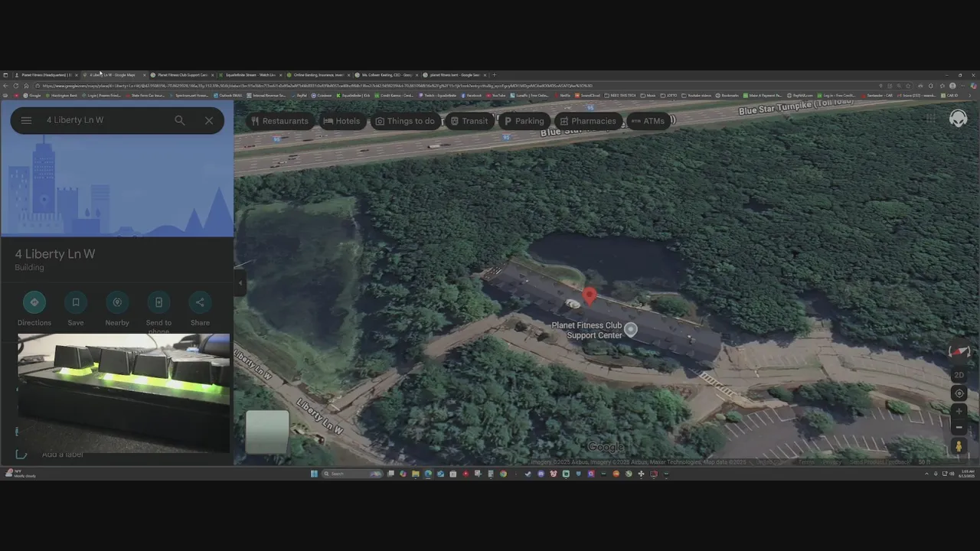Click Planet Fitness Club Support Center marker
Screen dimensions: 980x551
coord(631,330)
